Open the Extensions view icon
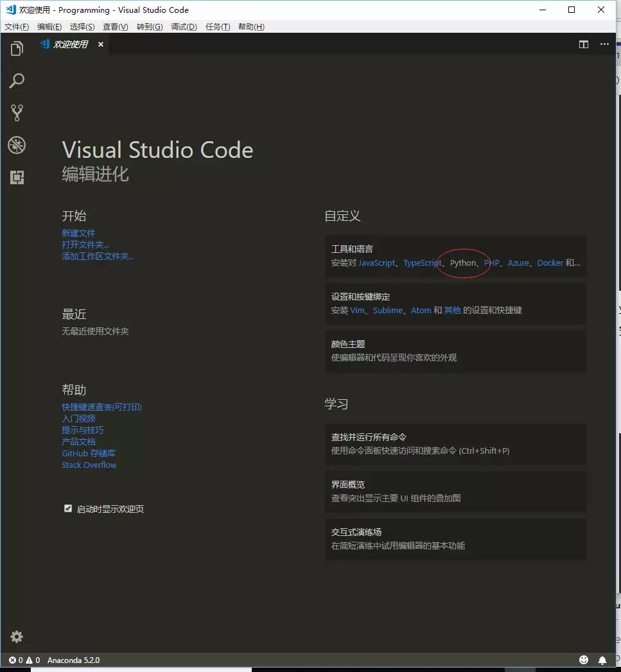Image resolution: width=621 pixels, height=672 pixels. pos(17,178)
